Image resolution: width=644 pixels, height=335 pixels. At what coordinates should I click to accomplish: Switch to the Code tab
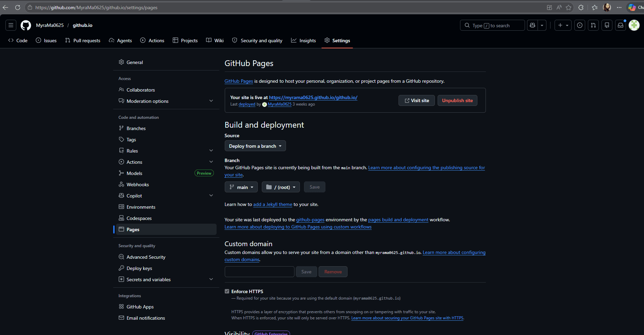(18, 41)
